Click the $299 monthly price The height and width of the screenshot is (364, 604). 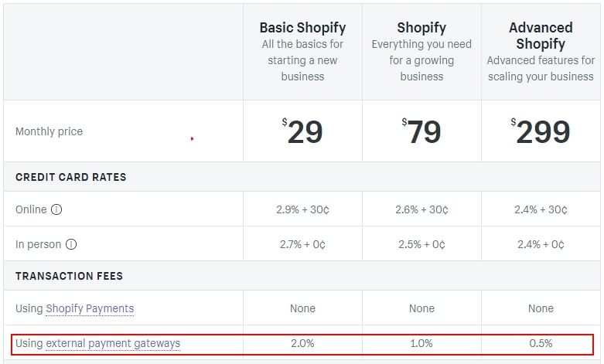click(x=541, y=132)
